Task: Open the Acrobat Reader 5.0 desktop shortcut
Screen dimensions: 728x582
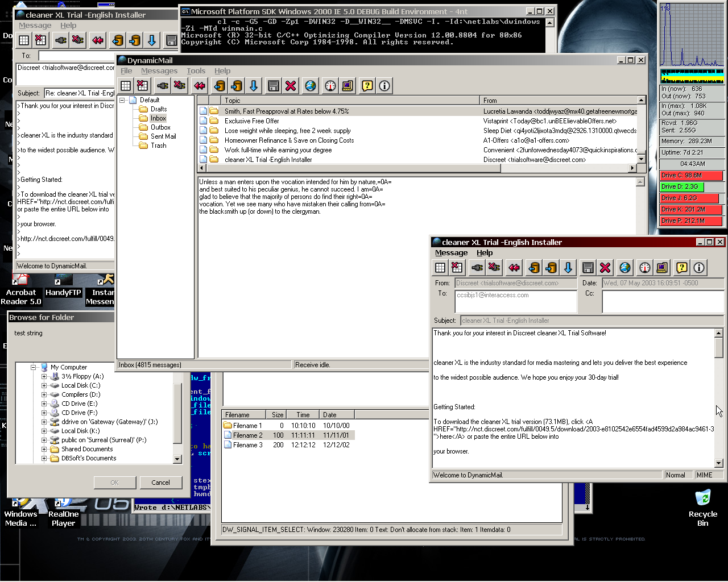Action: [x=21, y=289]
